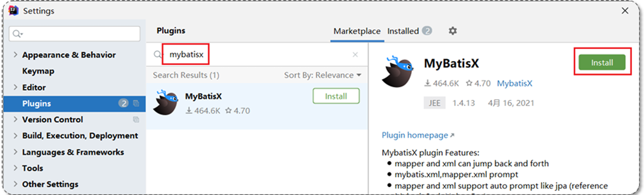Click the MyBatisX heading in the details pane

click(x=451, y=63)
